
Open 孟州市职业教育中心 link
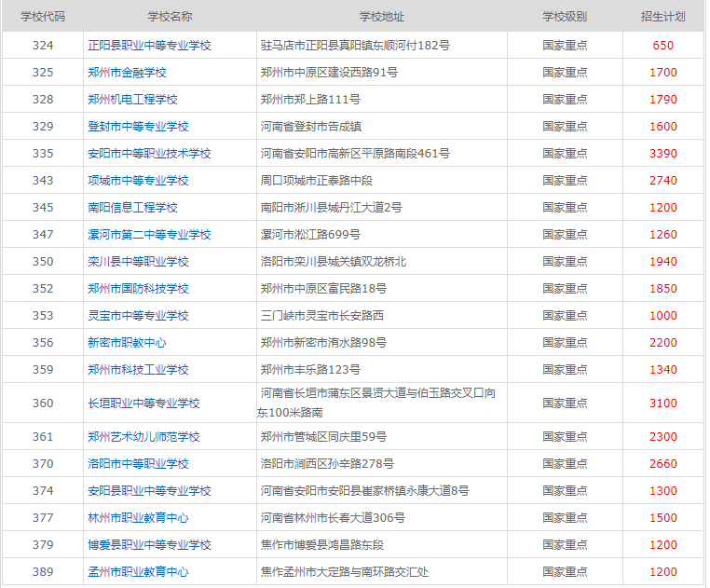138,572
